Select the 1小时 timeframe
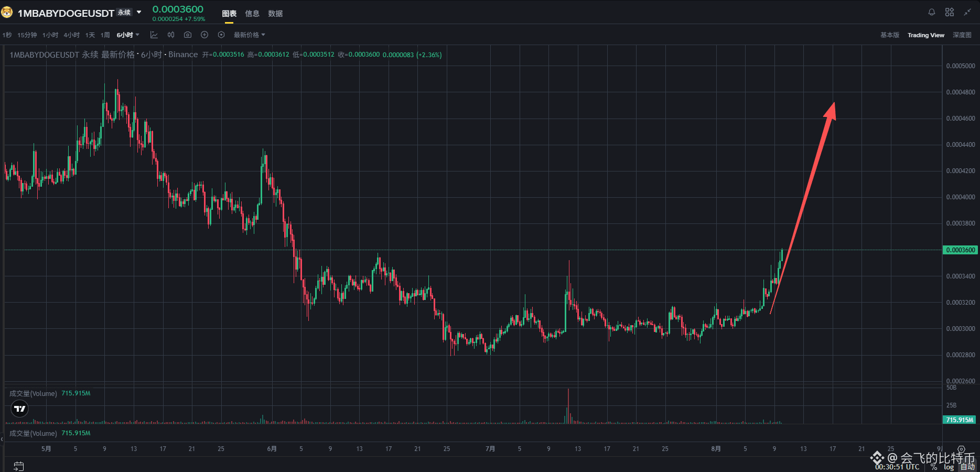This screenshot has width=980, height=472. (x=50, y=35)
